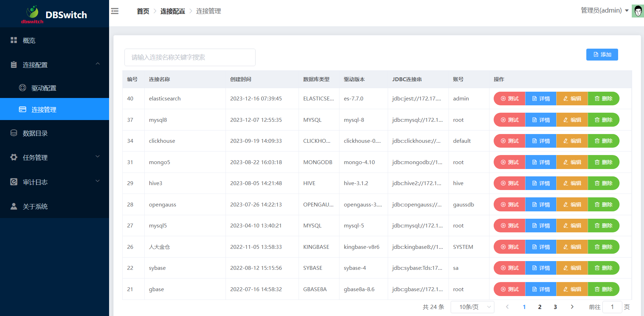This screenshot has width=644, height=316.
Task: Click the sidebar collapse hamburger icon
Action: pos(115,11)
